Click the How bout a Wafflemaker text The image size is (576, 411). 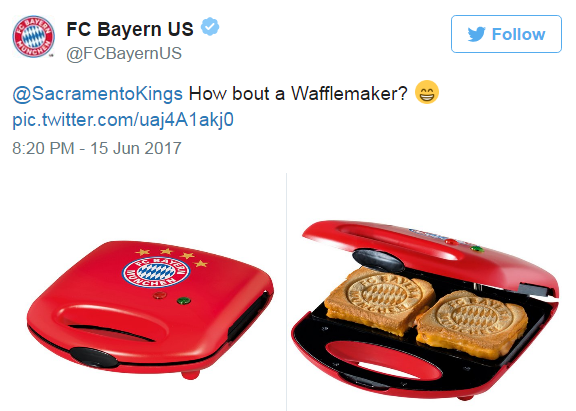pyautogui.click(x=298, y=93)
